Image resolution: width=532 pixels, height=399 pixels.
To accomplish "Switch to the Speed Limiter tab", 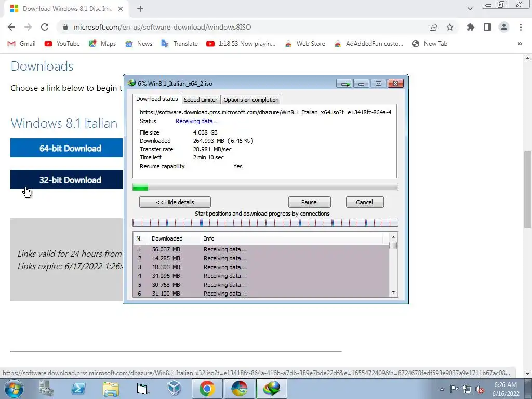I will [201, 100].
